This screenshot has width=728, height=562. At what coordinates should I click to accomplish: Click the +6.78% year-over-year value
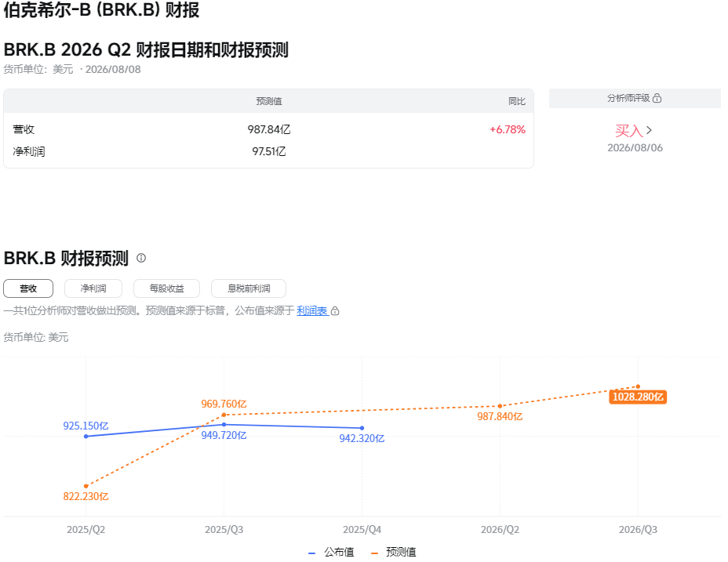[508, 129]
